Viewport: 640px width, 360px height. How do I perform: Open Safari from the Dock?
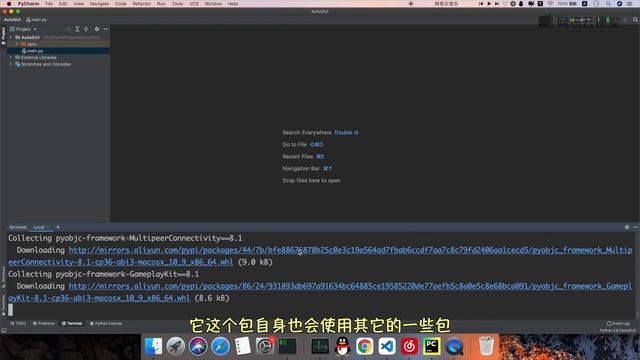[220, 346]
